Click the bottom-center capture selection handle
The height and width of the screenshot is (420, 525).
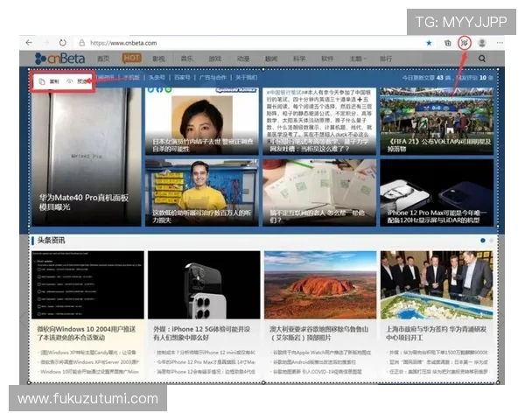[x=263, y=382]
